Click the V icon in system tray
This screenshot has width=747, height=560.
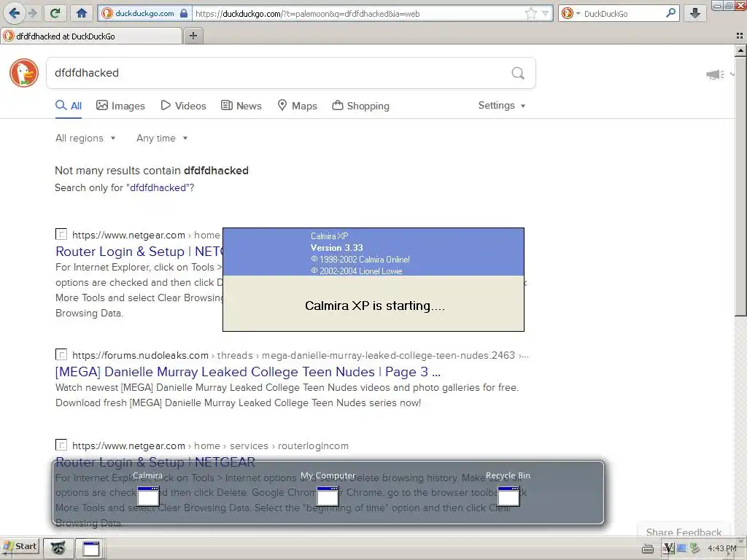tap(668, 548)
